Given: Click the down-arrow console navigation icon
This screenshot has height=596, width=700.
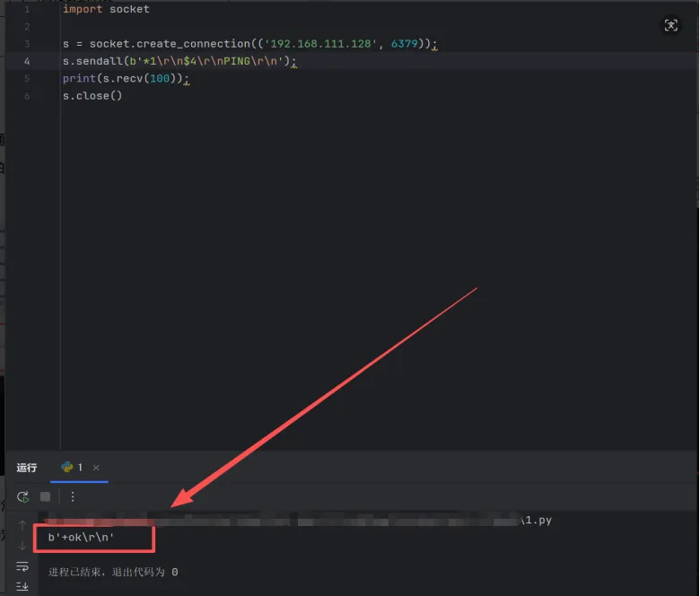Looking at the screenshot, I should pos(22,546).
